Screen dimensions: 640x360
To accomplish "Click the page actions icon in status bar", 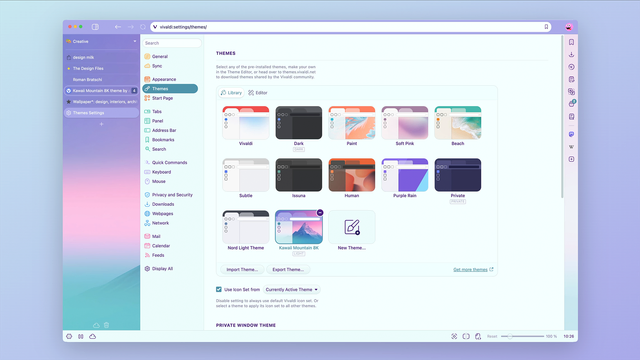I will coord(466,336).
